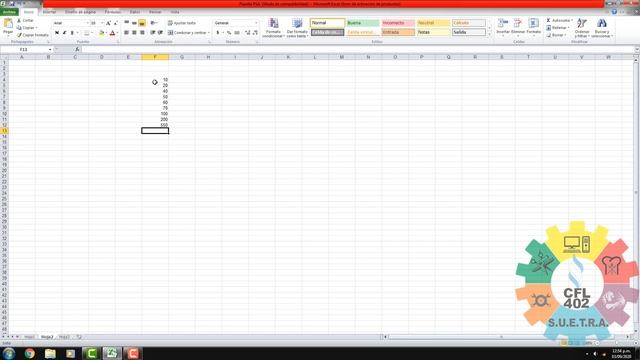Viewport: 640px width, 360px height.
Task: Select the Hoja2 sheet tab
Action: [x=47, y=337]
